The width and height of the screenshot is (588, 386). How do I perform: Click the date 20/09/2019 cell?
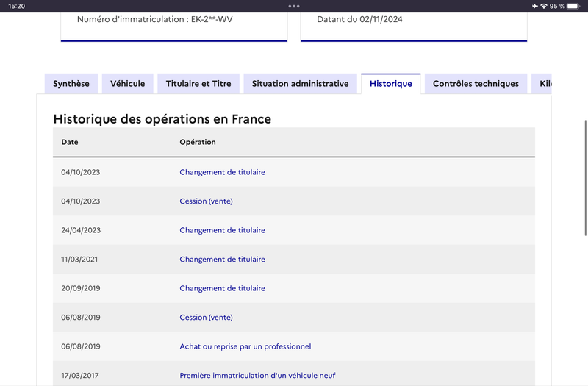pyautogui.click(x=81, y=288)
